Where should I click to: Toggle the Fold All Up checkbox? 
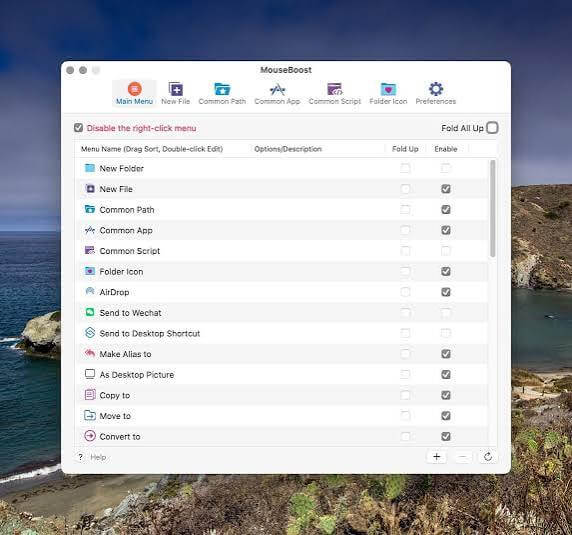[492, 128]
